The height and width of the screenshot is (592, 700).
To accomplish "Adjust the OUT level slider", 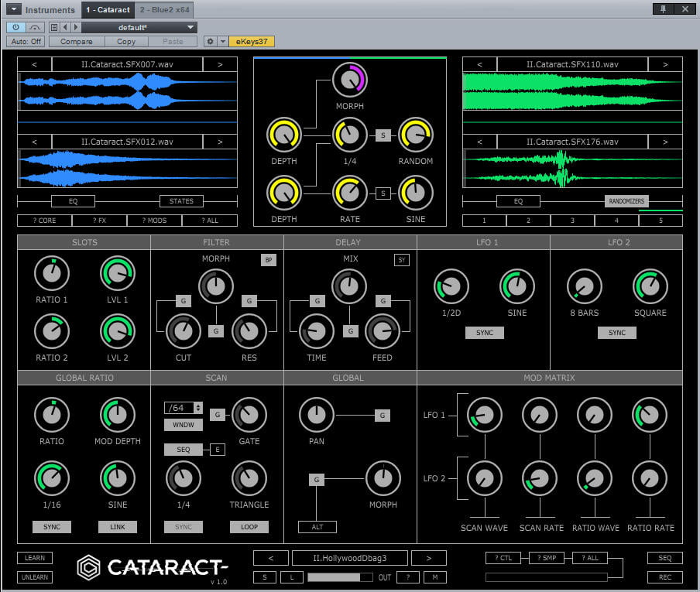I will click(341, 577).
